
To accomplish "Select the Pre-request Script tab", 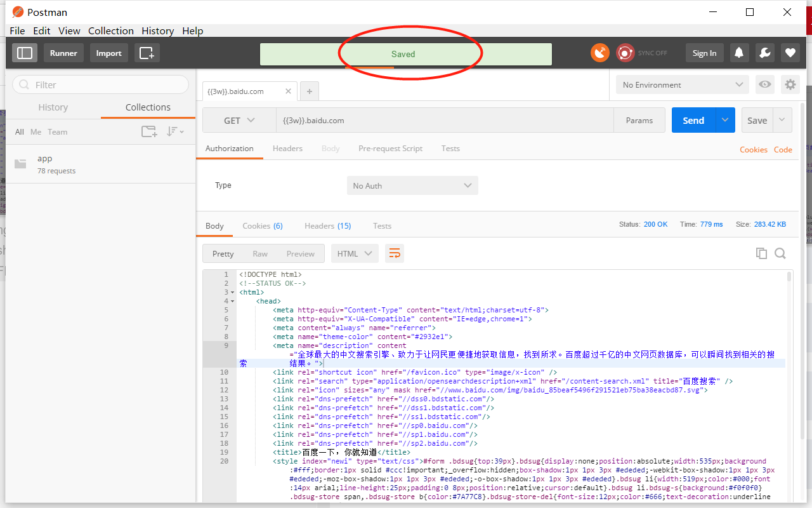I will click(390, 148).
